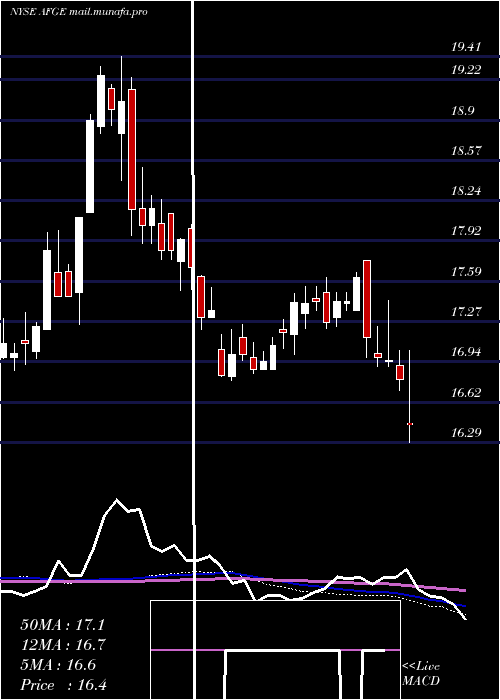
Task: Click the 19.41 price label
Action: click(x=466, y=46)
